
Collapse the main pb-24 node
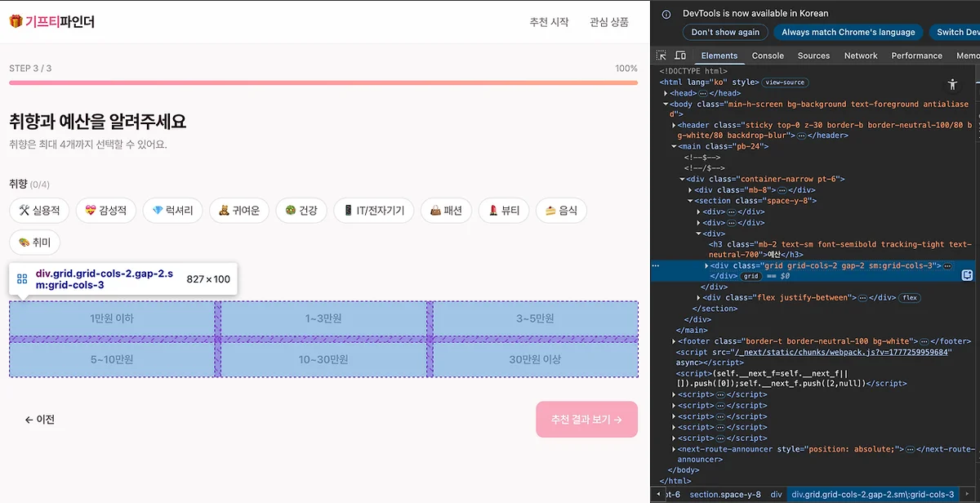click(675, 146)
